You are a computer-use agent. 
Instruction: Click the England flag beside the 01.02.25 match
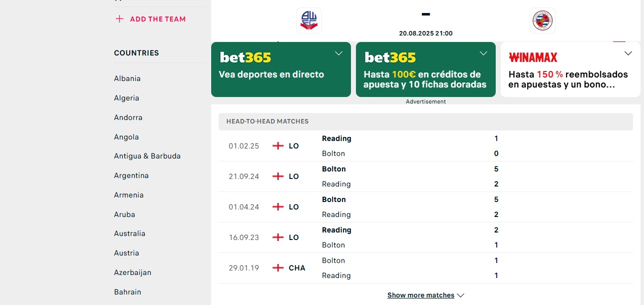tap(278, 145)
